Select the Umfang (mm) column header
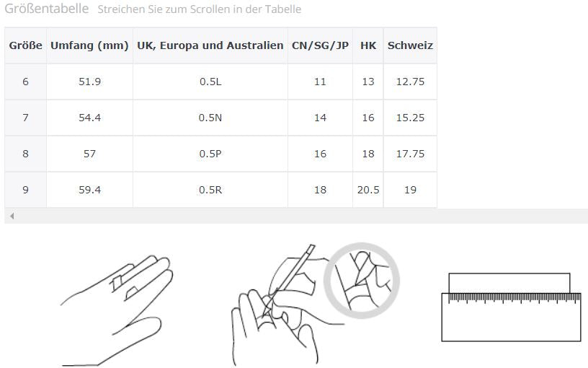The image size is (588, 368). tap(89, 45)
